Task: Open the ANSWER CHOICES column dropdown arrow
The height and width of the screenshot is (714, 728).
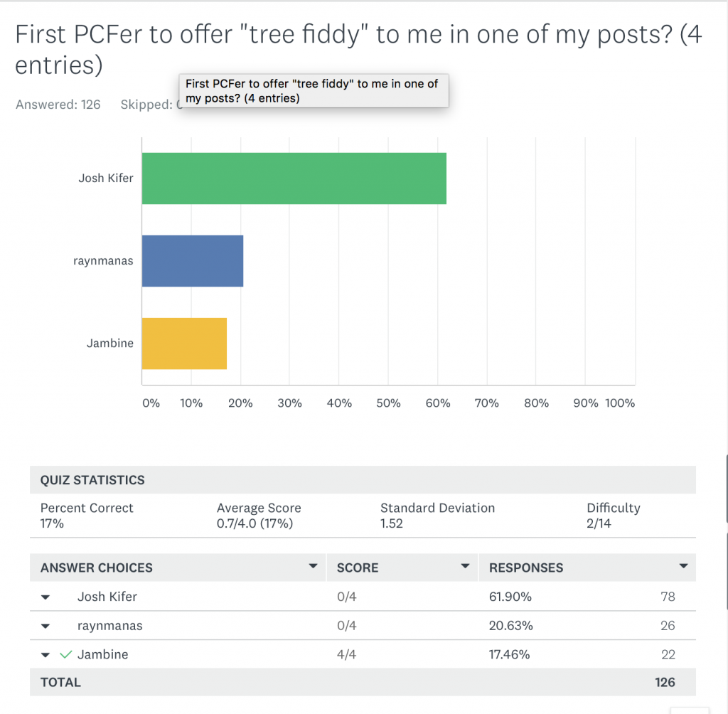Action: point(312,567)
